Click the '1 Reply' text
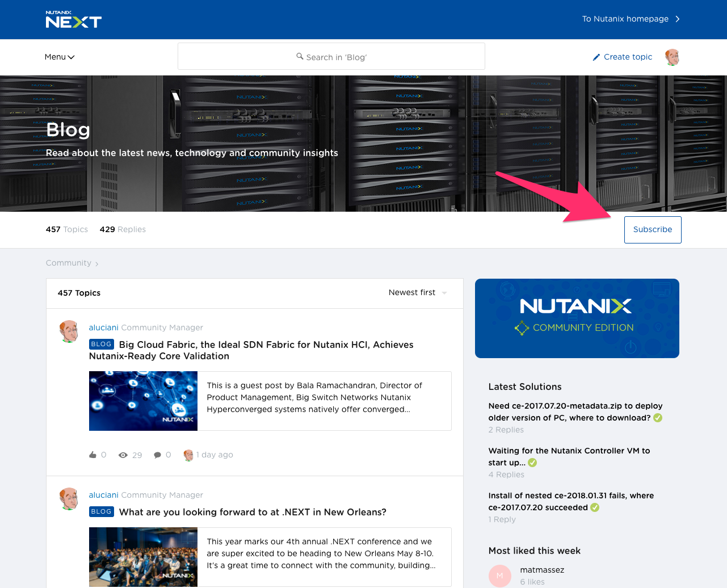727x588 pixels. [502, 519]
